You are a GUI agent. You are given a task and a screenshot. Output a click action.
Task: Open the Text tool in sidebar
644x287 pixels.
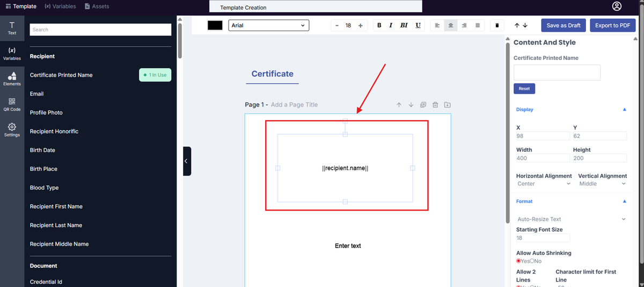12,28
